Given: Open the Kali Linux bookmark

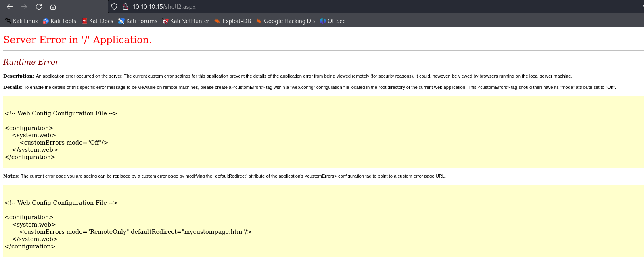Looking at the screenshot, I should click(x=21, y=21).
